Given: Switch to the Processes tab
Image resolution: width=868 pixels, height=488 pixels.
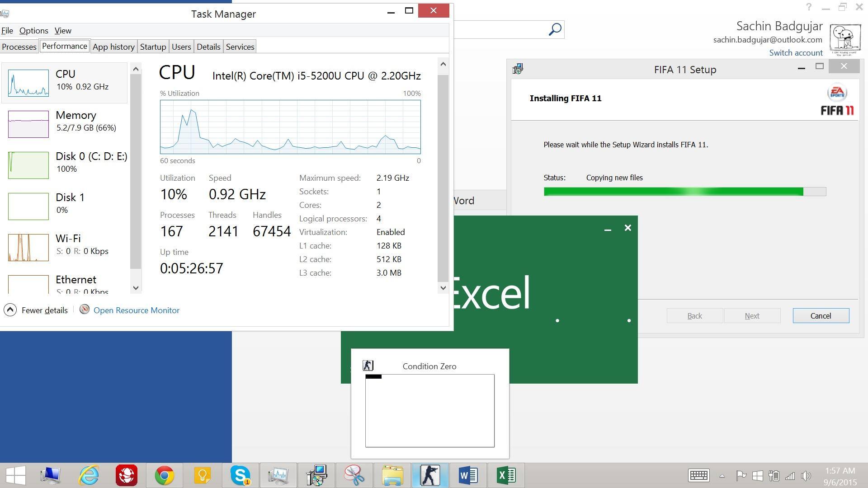Looking at the screenshot, I should coord(19,47).
